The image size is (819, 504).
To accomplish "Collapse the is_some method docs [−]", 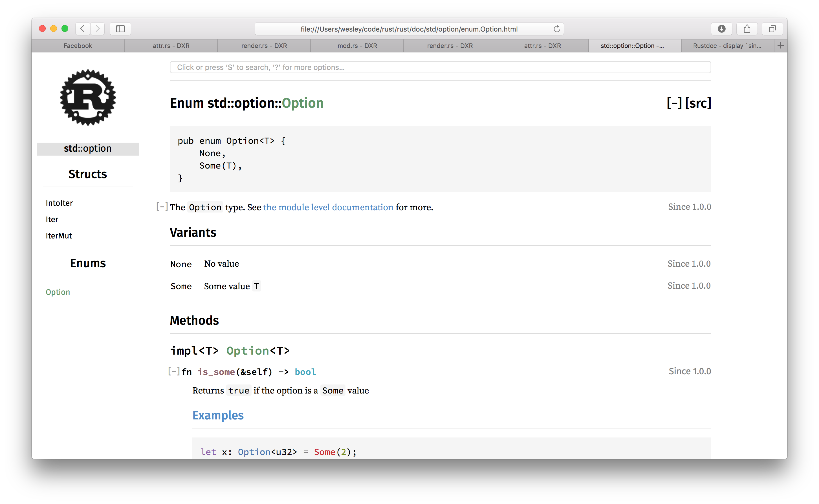I will (x=174, y=371).
